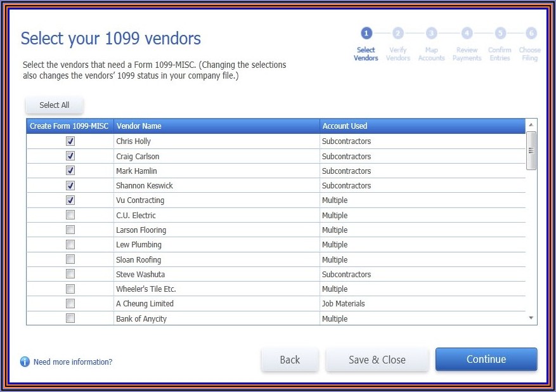Open the Need more information link
This screenshot has height=392, width=556.
tap(72, 362)
